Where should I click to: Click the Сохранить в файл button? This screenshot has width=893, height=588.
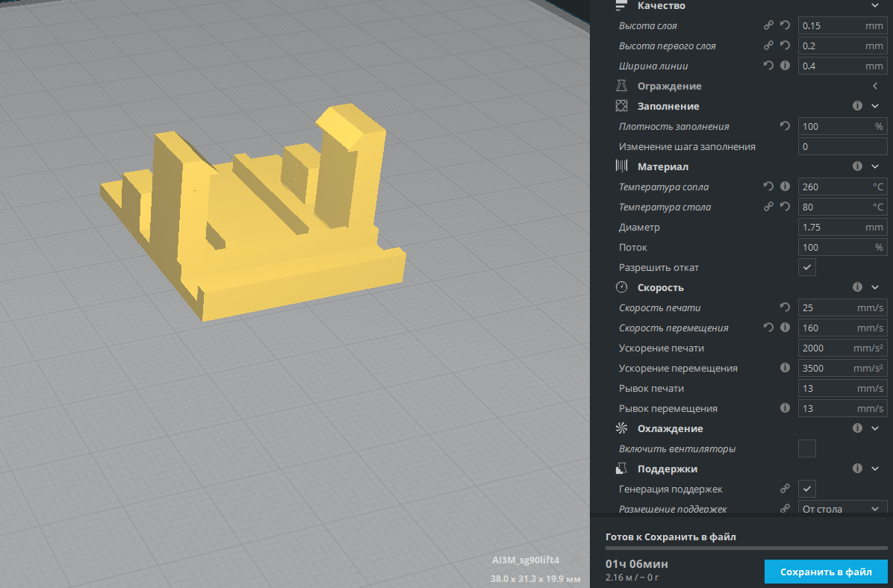826,572
